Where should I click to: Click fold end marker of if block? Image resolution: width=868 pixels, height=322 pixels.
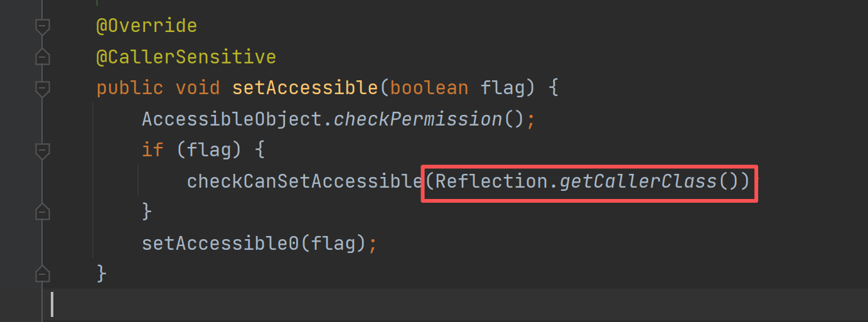pyautogui.click(x=42, y=212)
